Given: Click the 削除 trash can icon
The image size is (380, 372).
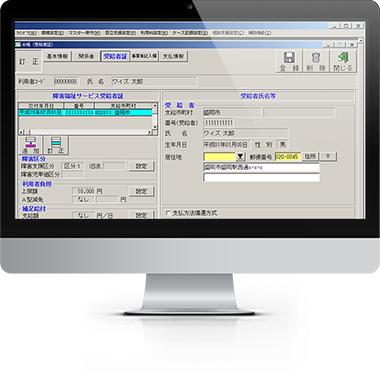Looking at the screenshot, I should point(316,61).
